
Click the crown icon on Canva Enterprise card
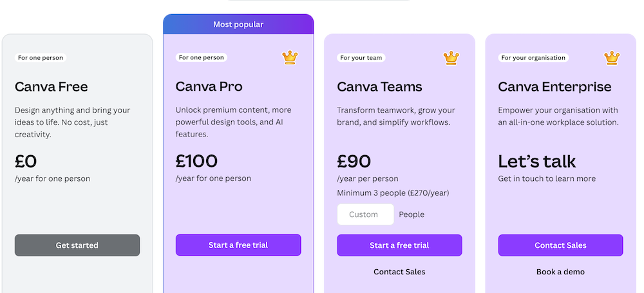(x=612, y=58)
